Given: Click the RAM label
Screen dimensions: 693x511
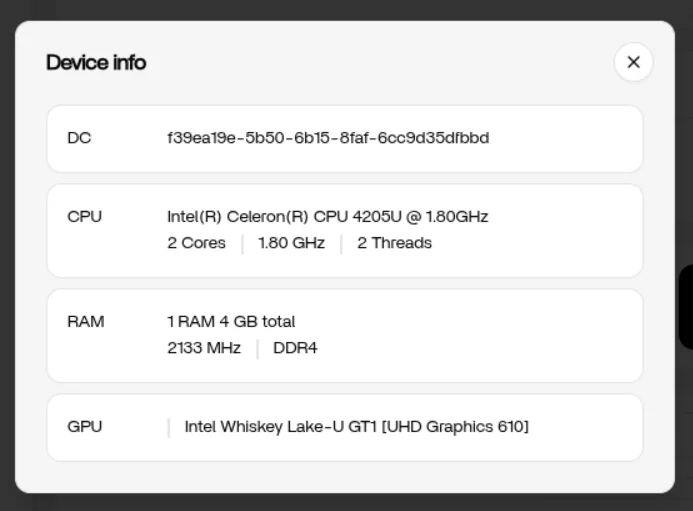Looking at the screenshot, I should (x=86, y=321).
